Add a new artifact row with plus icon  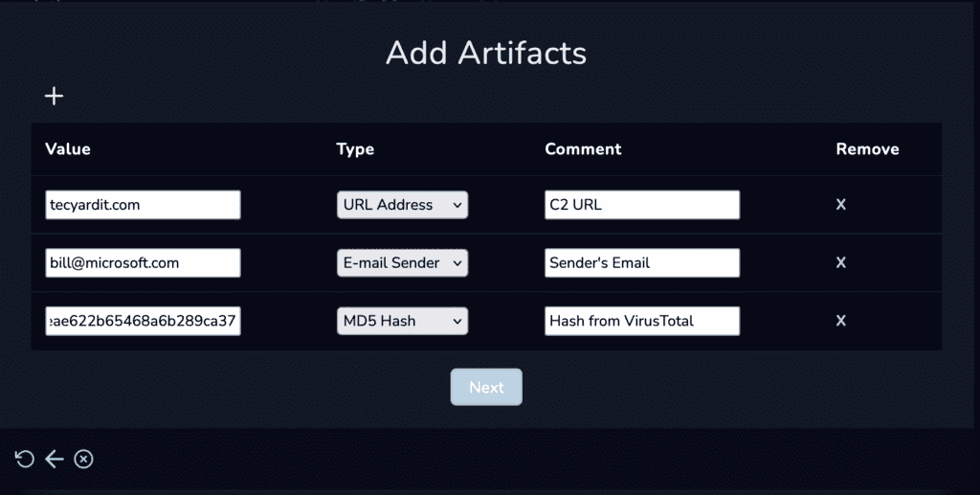coord(55,96)
